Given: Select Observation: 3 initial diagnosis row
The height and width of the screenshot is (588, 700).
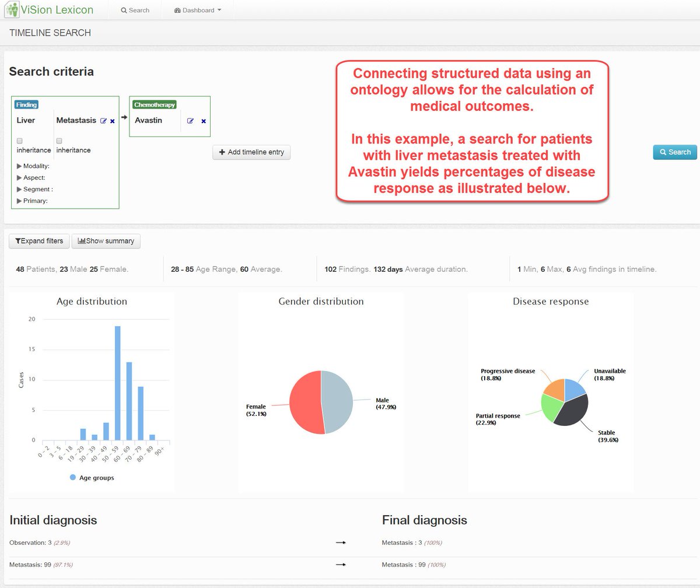Looking at the screenshot, I should click(x=40, y=542).
